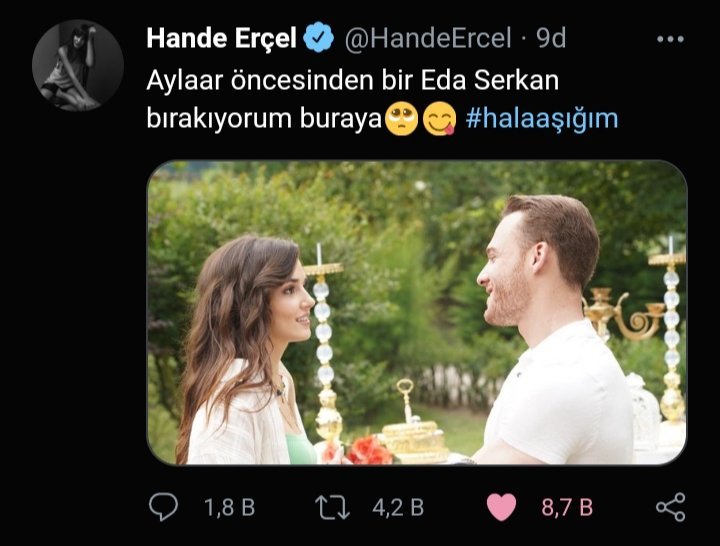Open the three-dot more options menu
This screenshot has height=546, width=720.
tap(670, 39)
